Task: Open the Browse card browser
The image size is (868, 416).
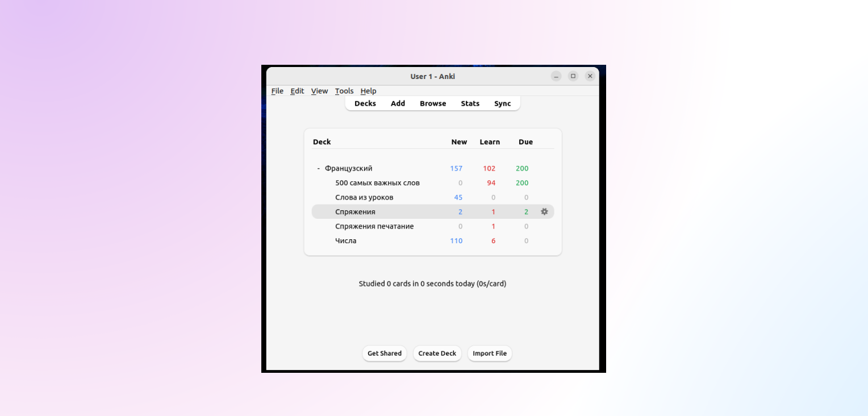Action: 433,103
